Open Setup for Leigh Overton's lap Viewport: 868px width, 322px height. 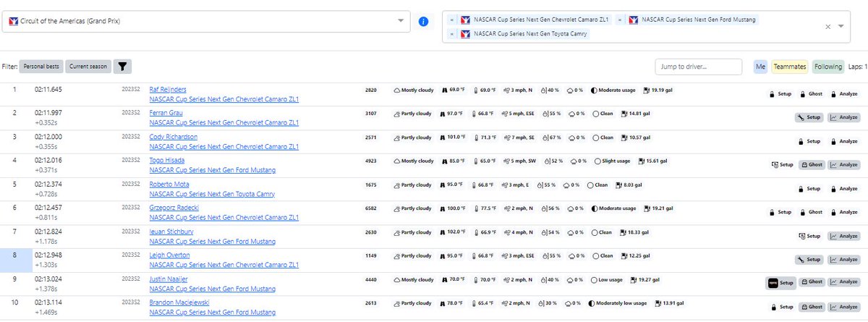(x=809, y=259)
